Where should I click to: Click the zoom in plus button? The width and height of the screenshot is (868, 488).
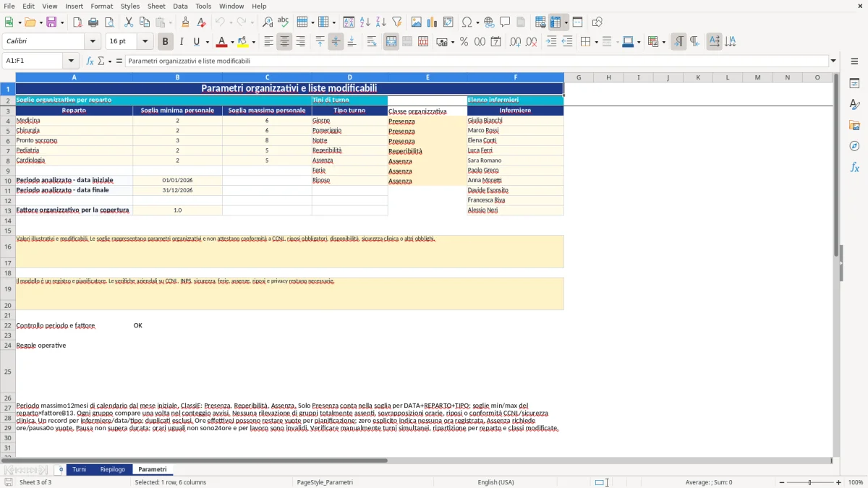(839, 482)
